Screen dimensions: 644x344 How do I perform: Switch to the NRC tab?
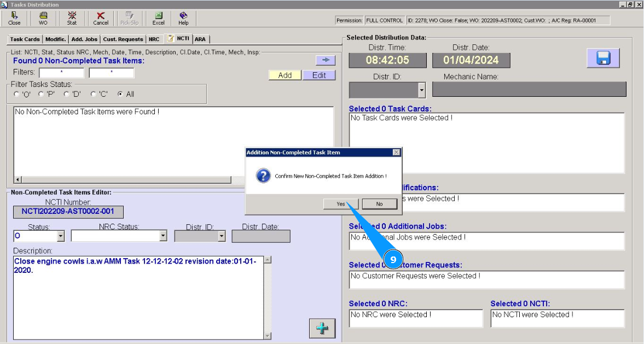tap(154, 39)
